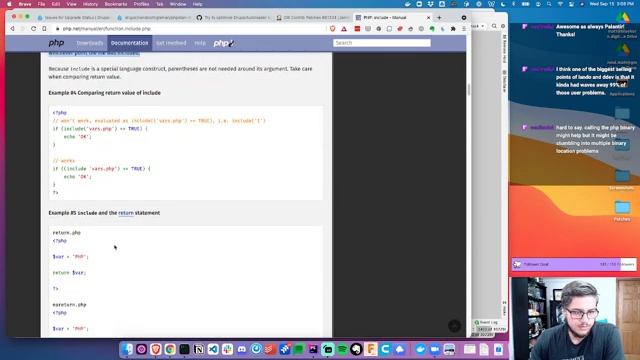This screenshot has width=640, height=360.
Task: Switch to the GitHub Try to optimize tab
Action: tap(233, 18)
